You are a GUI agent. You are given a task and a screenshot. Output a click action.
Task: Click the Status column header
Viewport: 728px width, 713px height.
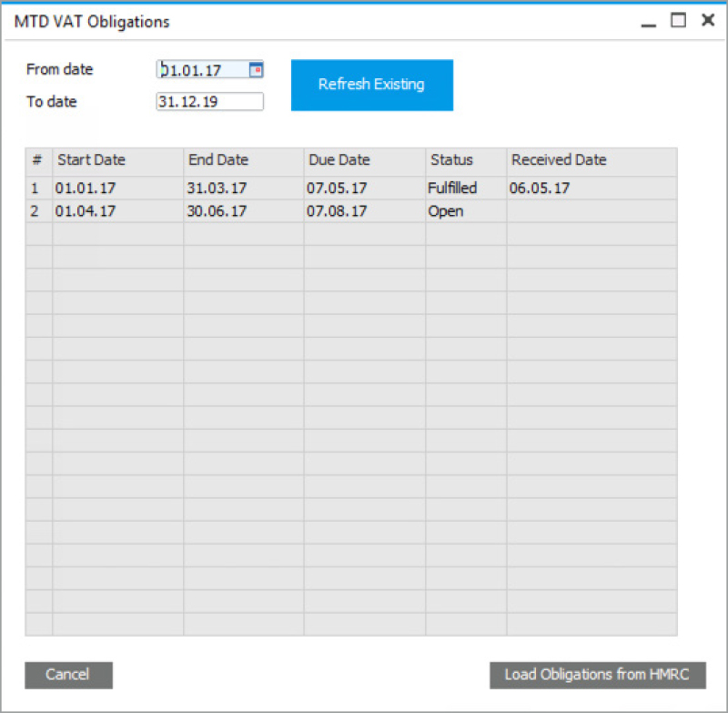point(465,160)
